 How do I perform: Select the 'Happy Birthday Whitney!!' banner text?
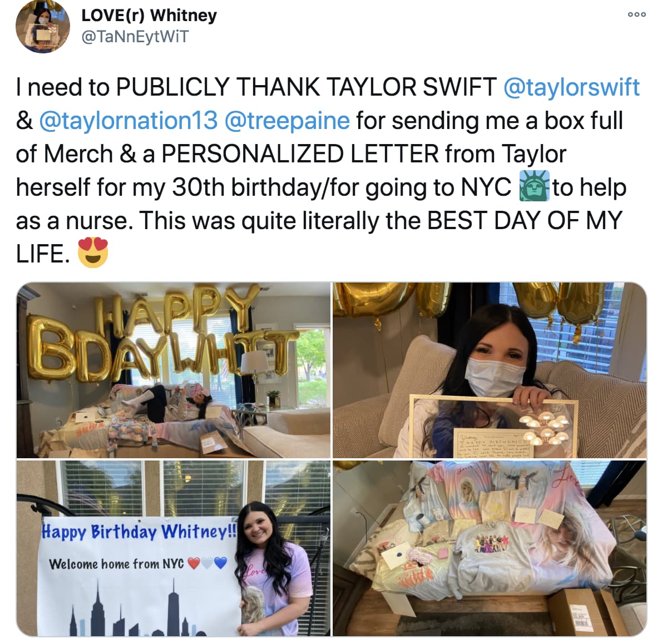(139, 531)
